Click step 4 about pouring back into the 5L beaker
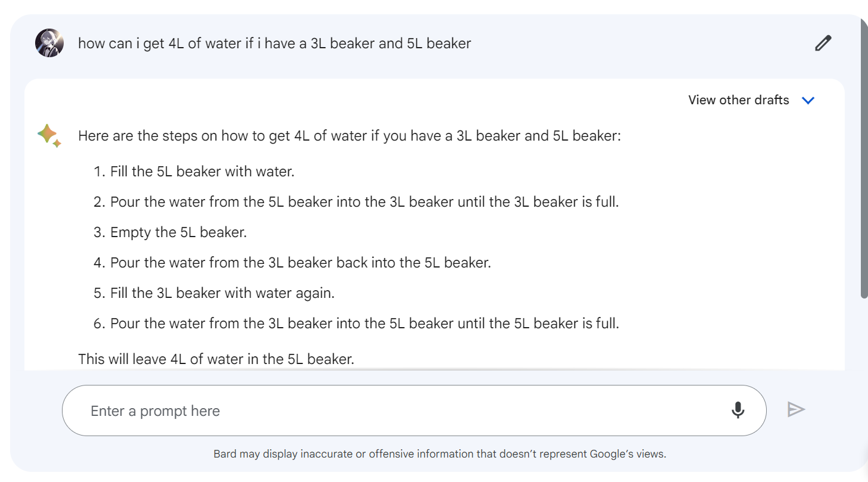 (300, 263)
